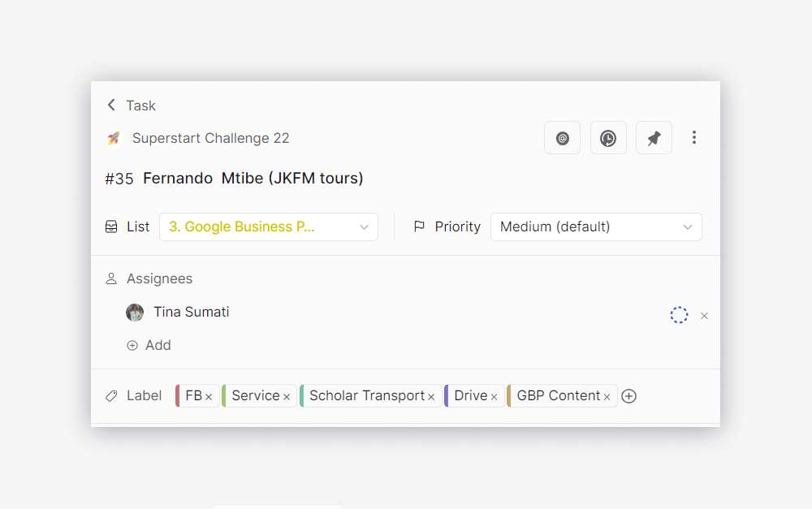Click the dashed circle status for Tina Sumati
The height and width of the screenshot is (509, 812).
(x=679, y=315)
